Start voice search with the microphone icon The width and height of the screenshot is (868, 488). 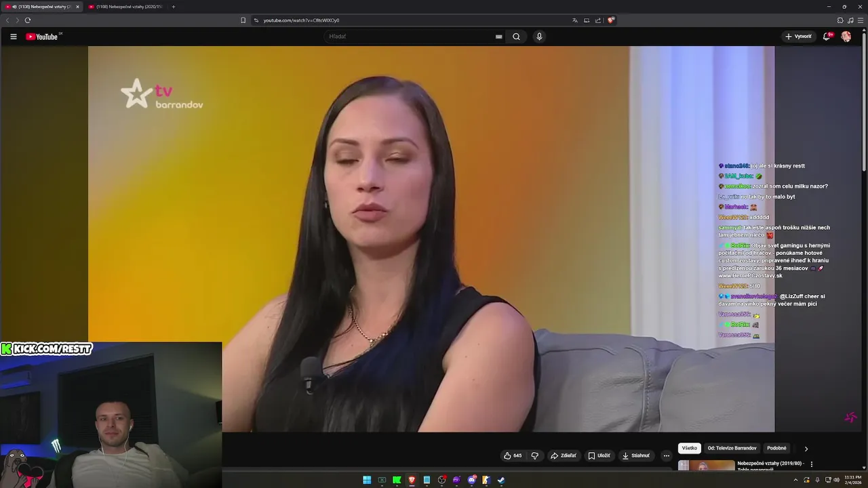539,37
